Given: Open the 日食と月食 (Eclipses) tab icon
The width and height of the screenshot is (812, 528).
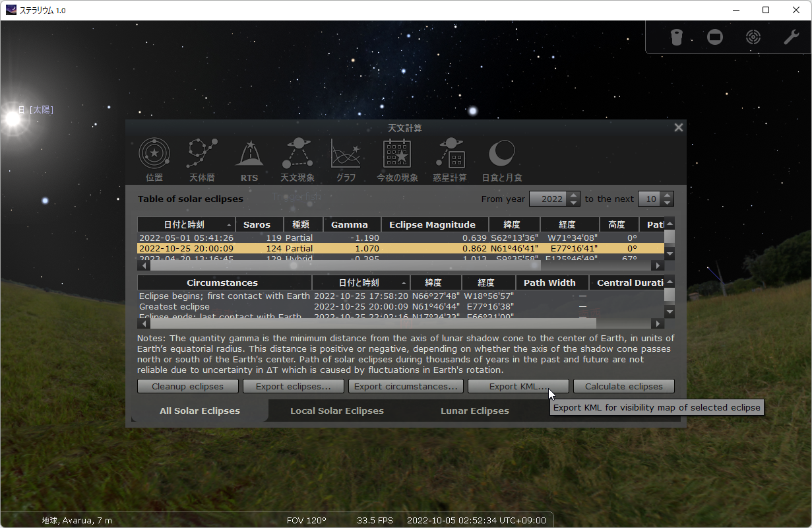Looking at the screenshot, I should 502,154.
